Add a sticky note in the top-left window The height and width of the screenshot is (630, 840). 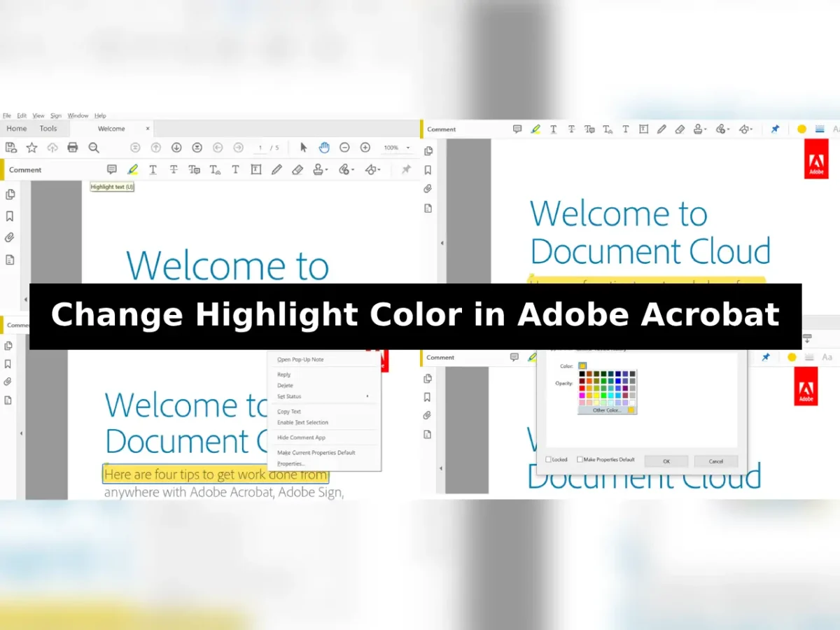click(x=112, y=169)
